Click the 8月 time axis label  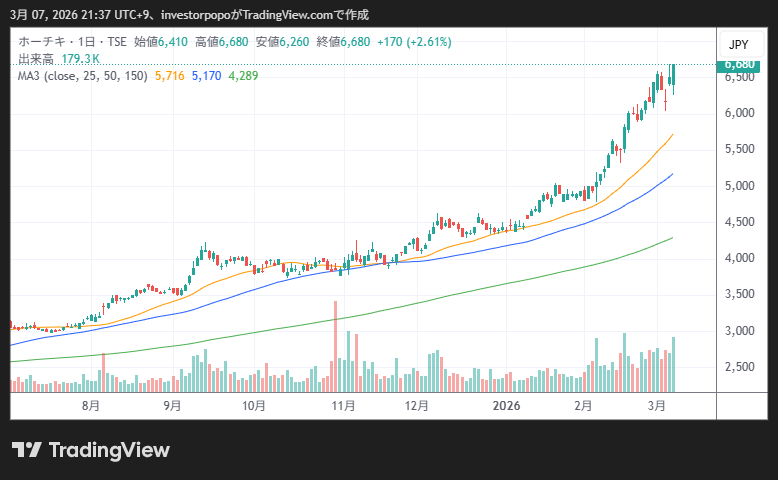pos(91,406)
